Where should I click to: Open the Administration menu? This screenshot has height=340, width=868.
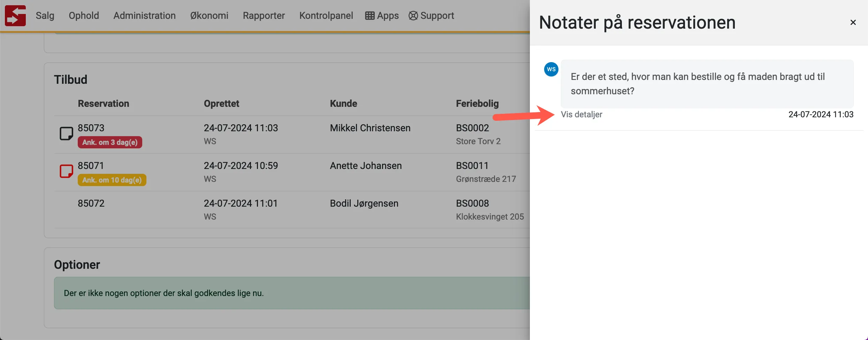tap(144, 15)
